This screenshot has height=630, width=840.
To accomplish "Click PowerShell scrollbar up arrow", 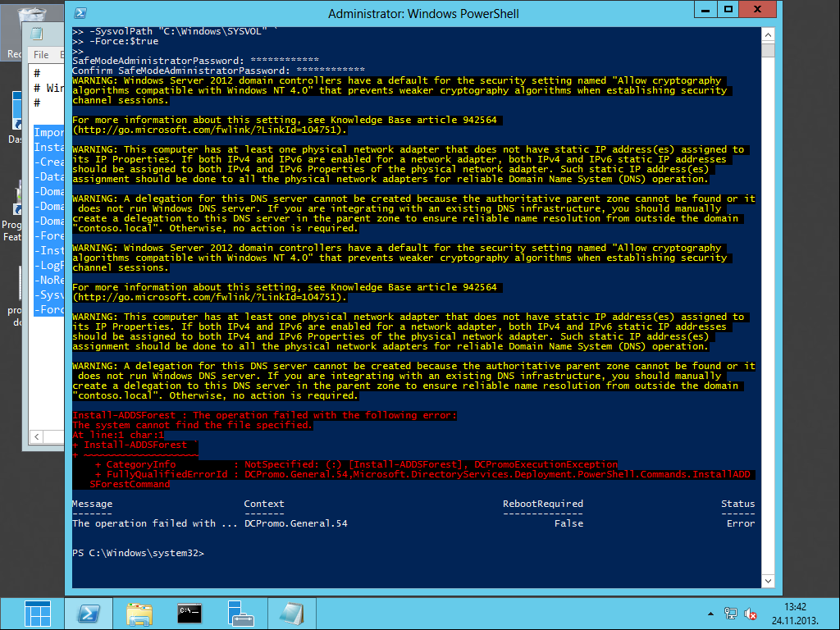I will click(x=768, y=34).
